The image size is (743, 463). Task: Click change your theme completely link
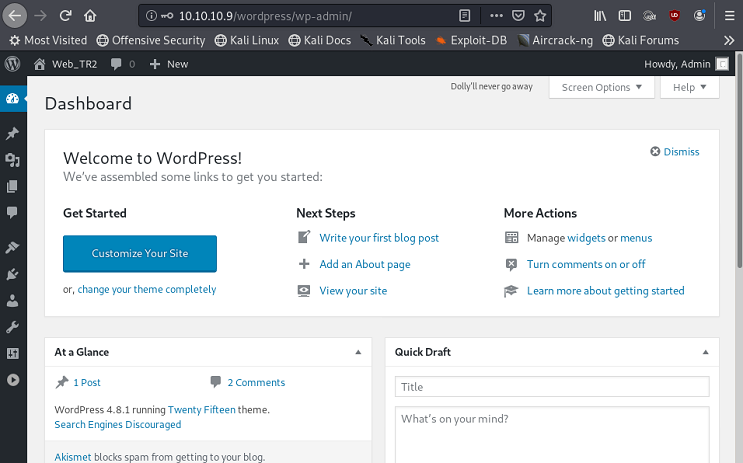[147, 289]
